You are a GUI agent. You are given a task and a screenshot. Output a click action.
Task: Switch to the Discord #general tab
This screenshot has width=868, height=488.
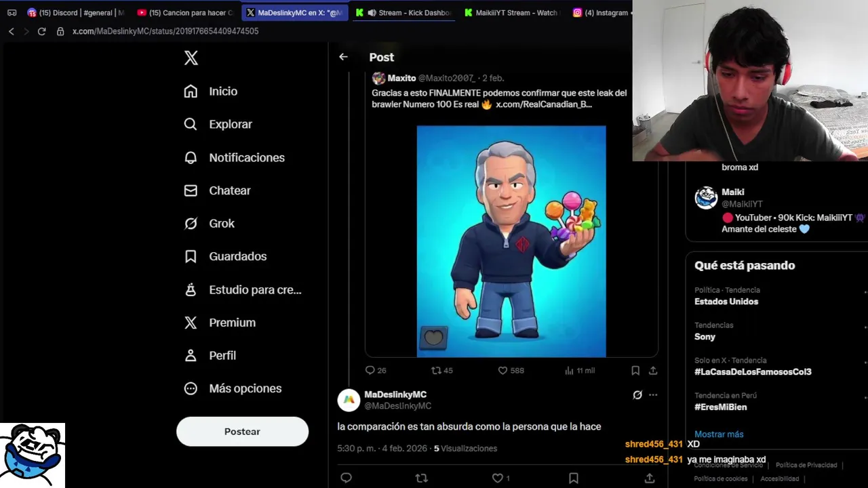tap(76, 12)
